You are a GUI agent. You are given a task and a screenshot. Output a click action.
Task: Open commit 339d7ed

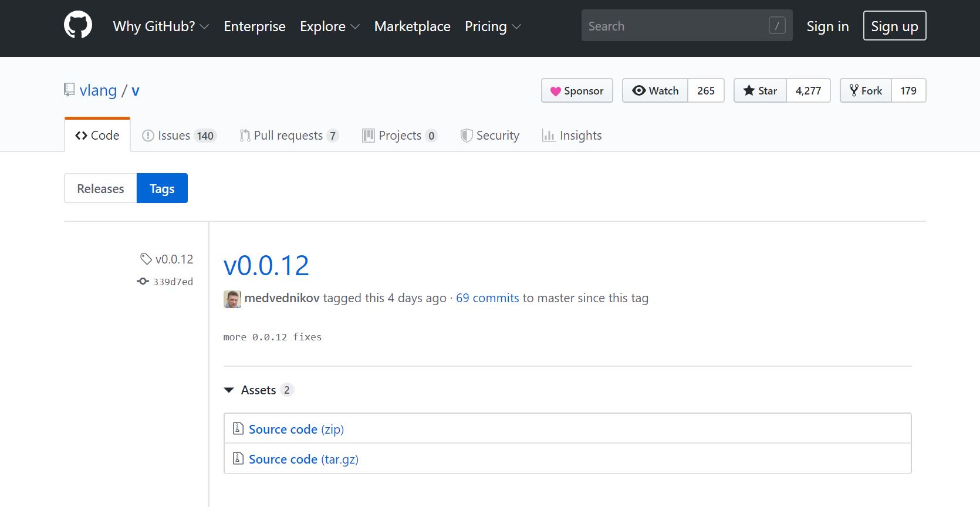point(173,282)
